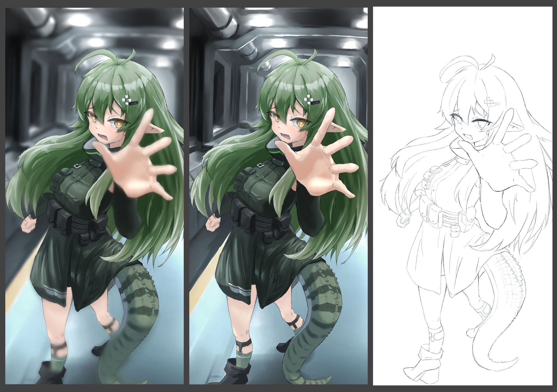
Task: Click the heeled boot in the sketch panel
Action: [x=425, y=367]
